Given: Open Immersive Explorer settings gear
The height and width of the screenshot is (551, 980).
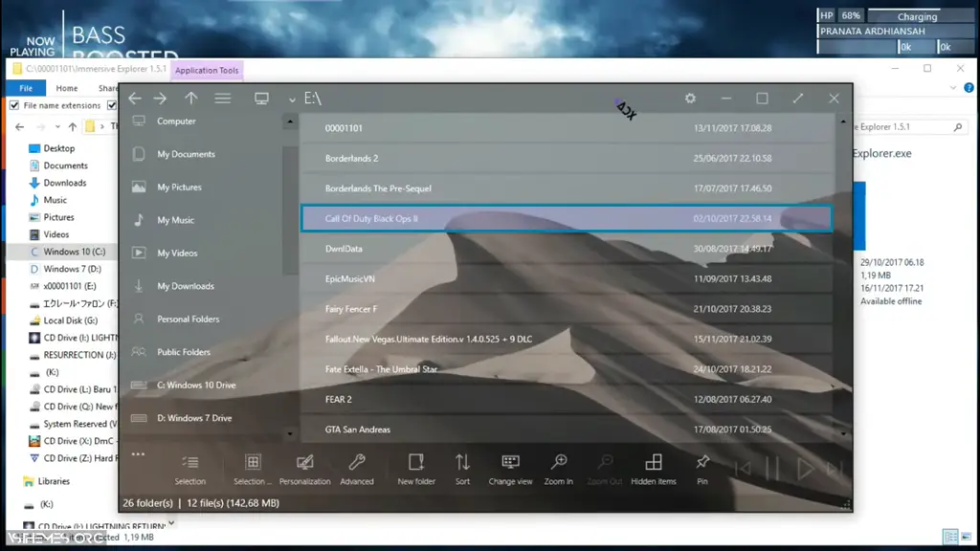Looking at the screenshot, I should [x=689, y=98].
